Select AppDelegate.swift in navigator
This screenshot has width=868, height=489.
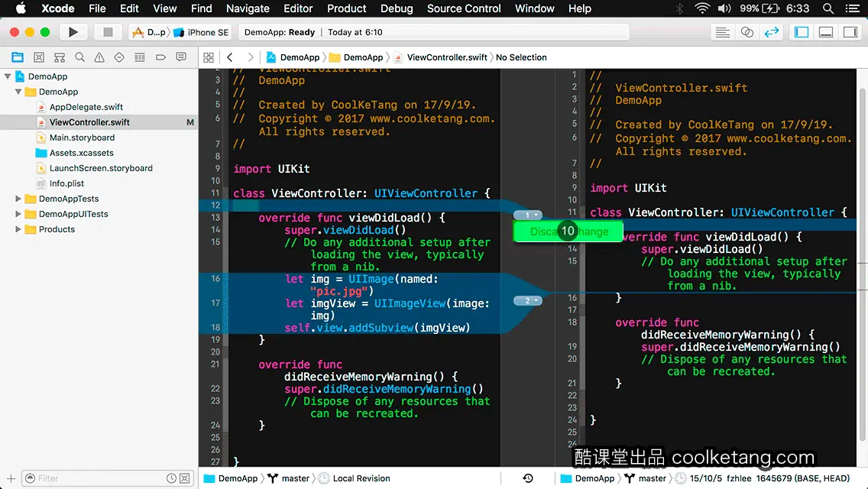click(x=86, y=107)
